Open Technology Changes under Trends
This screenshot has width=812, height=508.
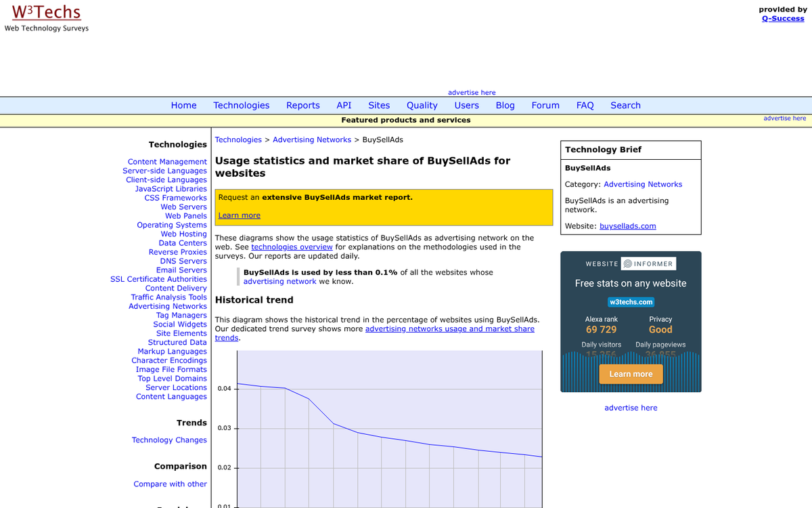[x=169, y=440]
